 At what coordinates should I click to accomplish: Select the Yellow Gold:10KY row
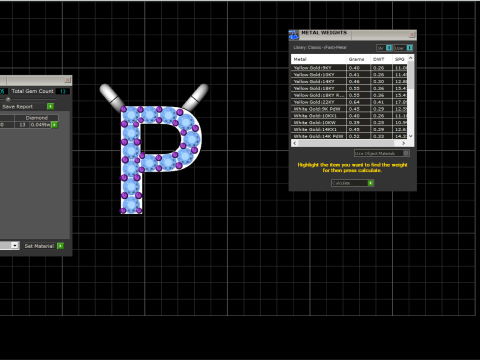pos(349,75)
